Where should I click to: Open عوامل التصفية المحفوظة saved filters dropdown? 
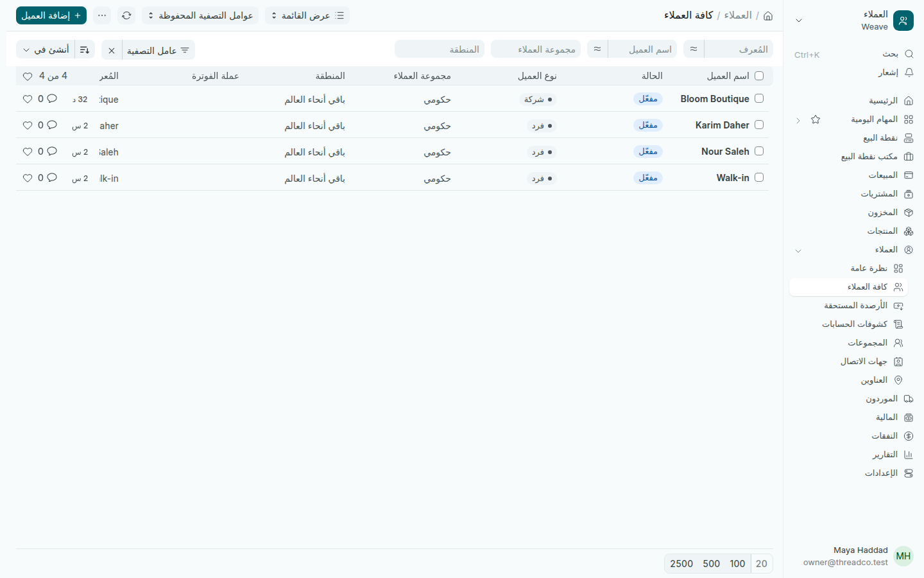[200, 15]
